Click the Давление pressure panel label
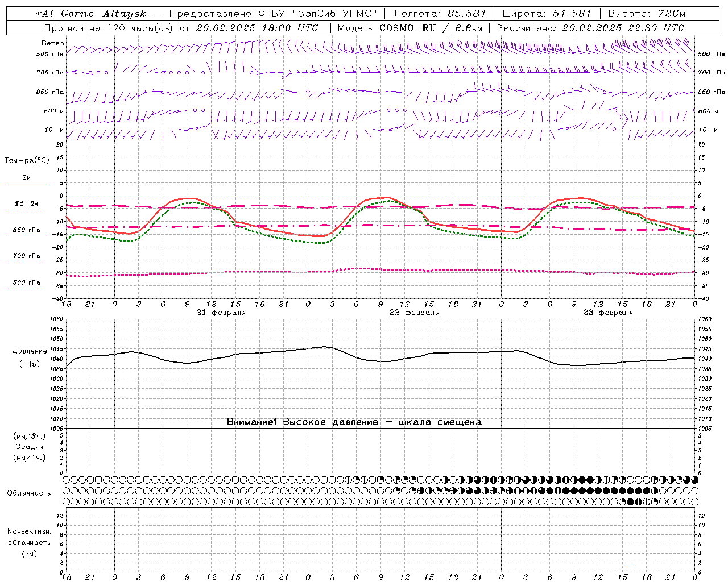The width and height of the screenshot is (728, 582). (30, 351)
